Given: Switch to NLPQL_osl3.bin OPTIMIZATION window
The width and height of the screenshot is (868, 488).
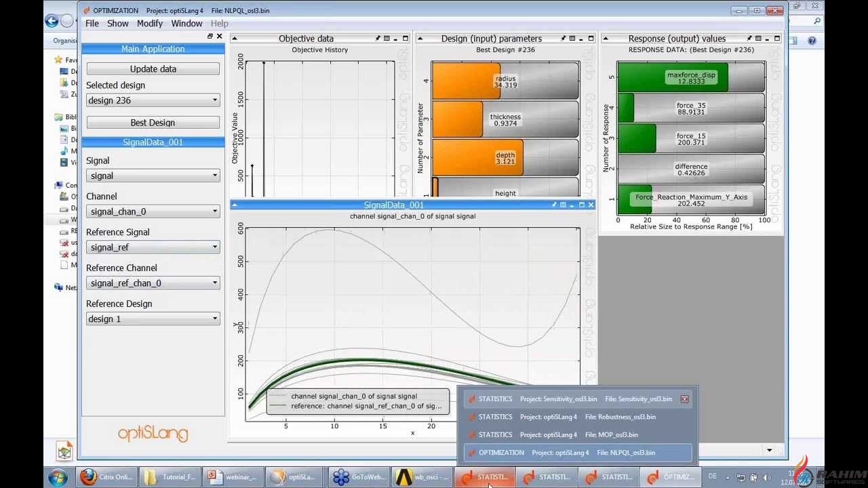Looking at the screenshot, I should 576,452.
